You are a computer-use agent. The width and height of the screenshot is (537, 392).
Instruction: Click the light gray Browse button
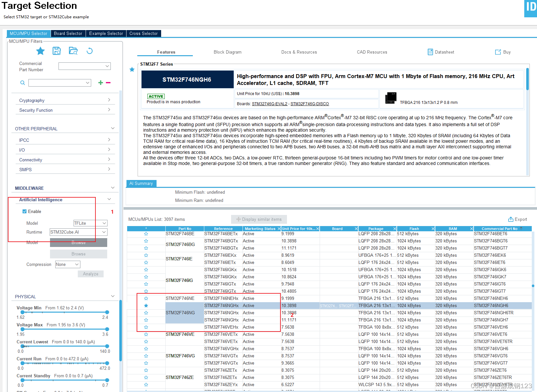(x=78, y=254)
